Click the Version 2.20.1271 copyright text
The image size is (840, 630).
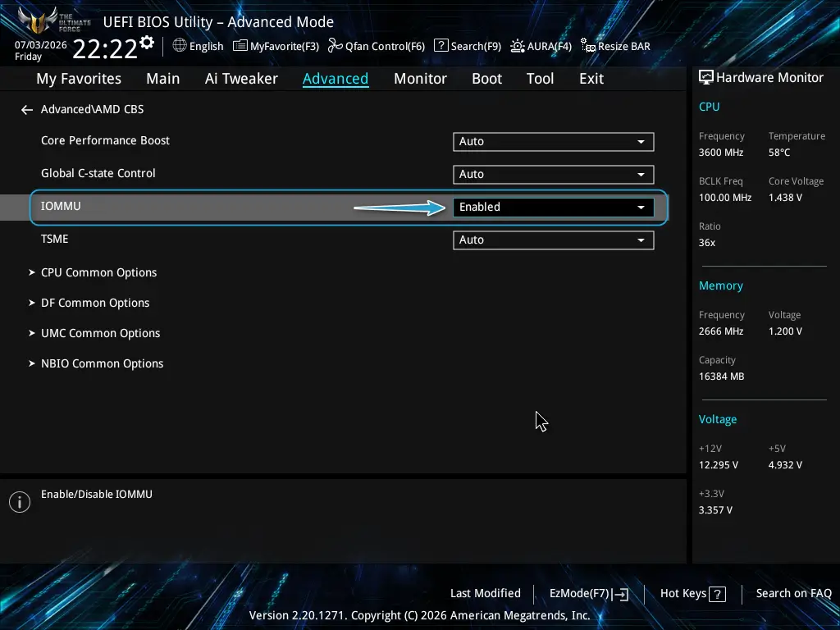pos(419,615)
